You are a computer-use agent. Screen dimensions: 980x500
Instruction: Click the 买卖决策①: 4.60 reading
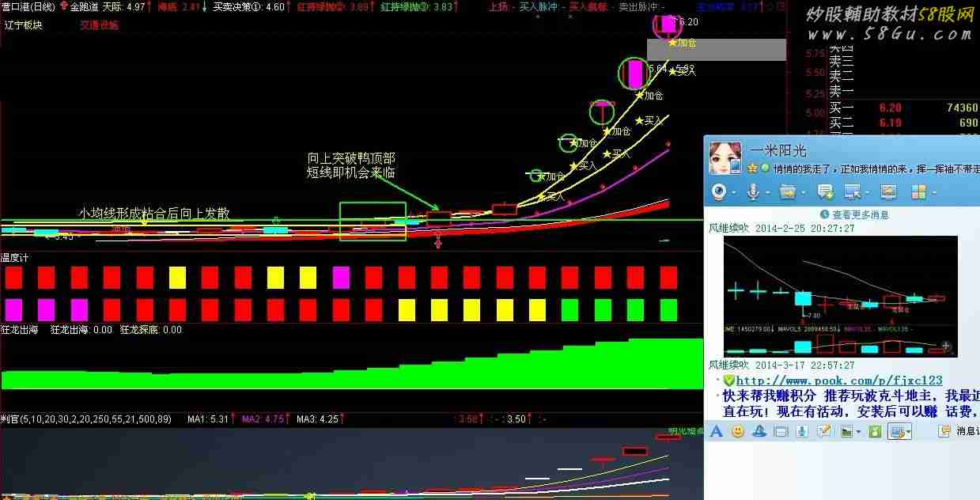[x=248, y=6]
